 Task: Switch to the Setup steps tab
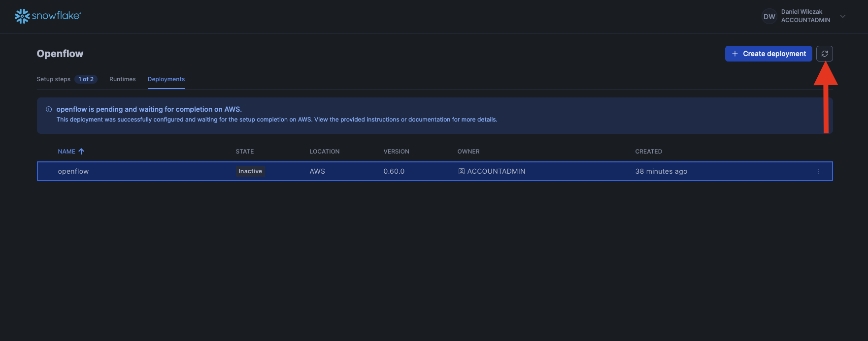[x=53, y=79]
